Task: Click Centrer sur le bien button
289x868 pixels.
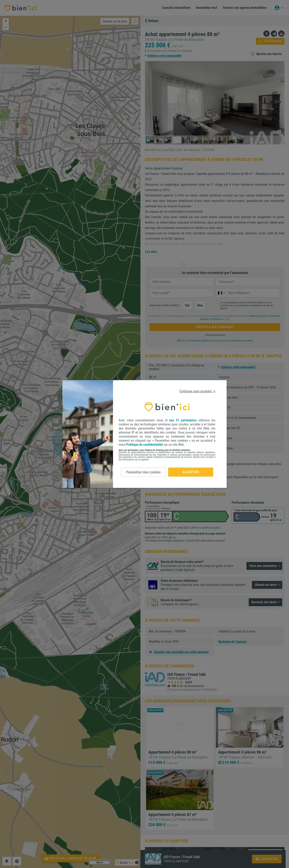Action: point(115,21)
